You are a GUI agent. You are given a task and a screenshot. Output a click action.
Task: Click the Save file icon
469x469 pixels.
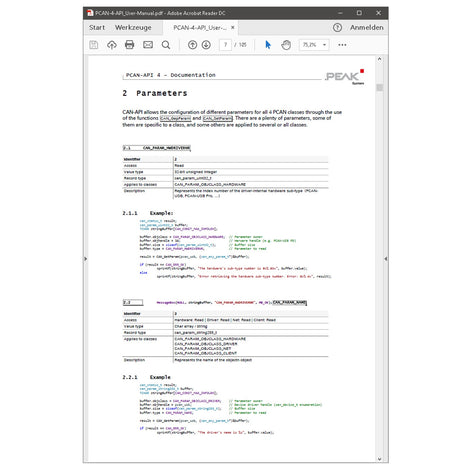94,45
